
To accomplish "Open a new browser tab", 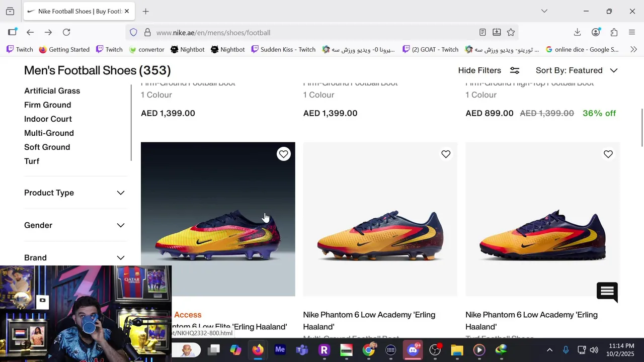I will 145,11.
